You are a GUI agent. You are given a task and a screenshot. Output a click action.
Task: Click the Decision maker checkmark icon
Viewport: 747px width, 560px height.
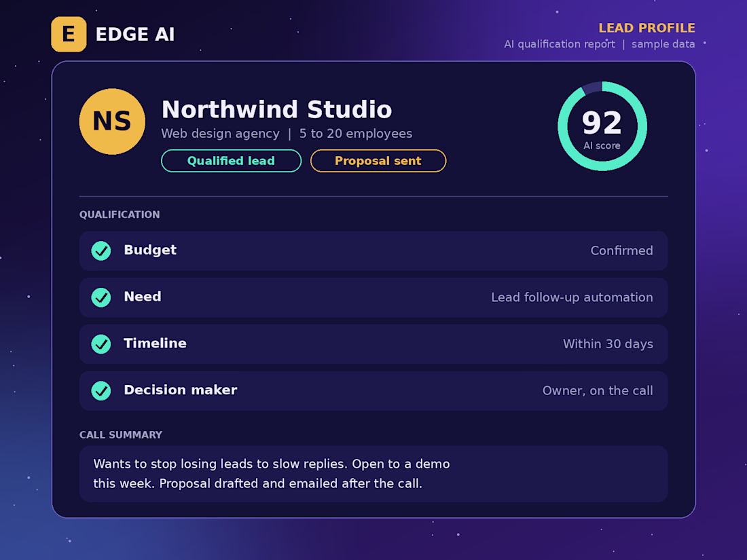tap(101, 391)
